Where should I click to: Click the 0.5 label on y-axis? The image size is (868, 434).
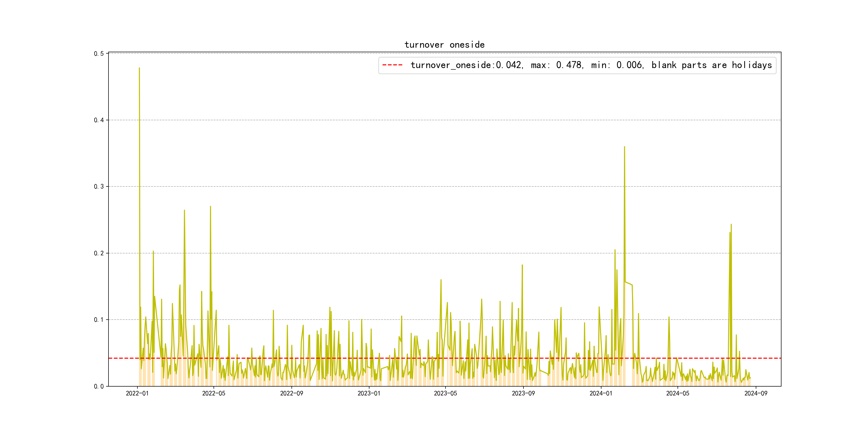(99, 54)
